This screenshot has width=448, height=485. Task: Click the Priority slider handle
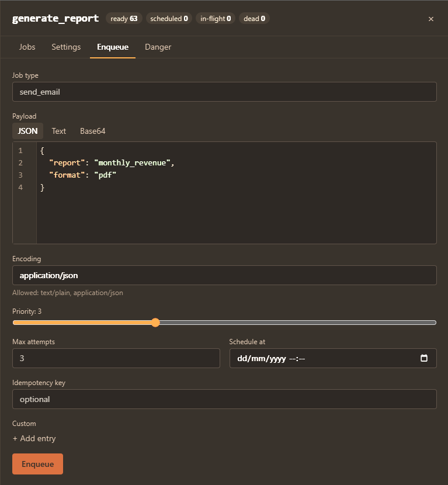pyautogui.click(x=155, y=323)
